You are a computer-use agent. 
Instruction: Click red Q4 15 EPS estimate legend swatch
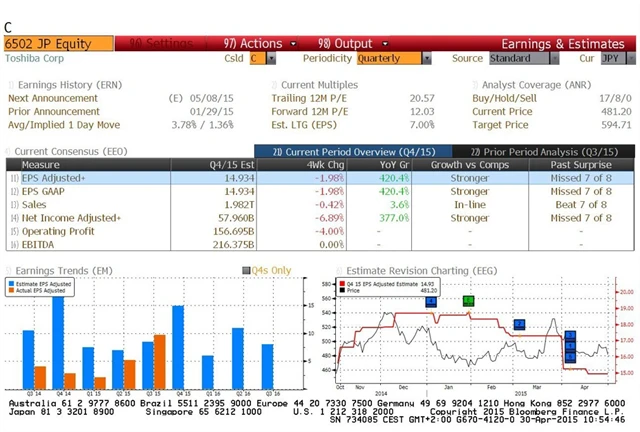coord(344,284)
